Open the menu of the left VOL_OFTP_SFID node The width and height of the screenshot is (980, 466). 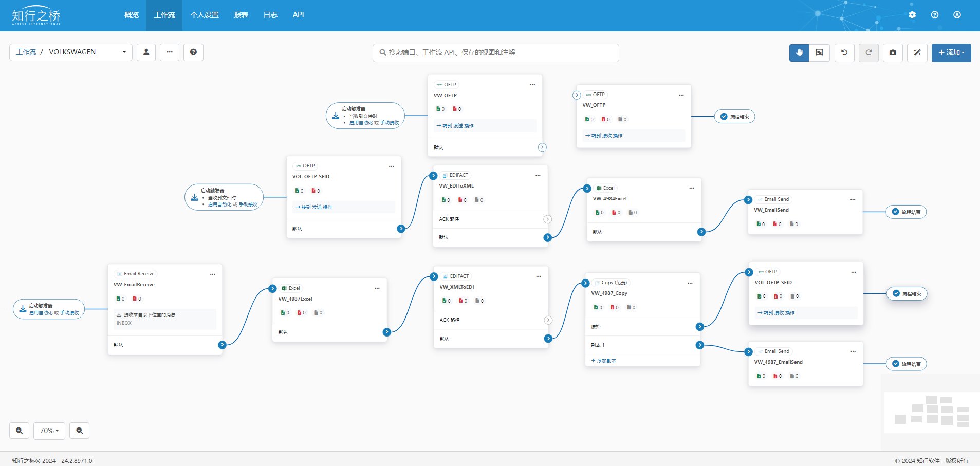[x=391, y=166]
